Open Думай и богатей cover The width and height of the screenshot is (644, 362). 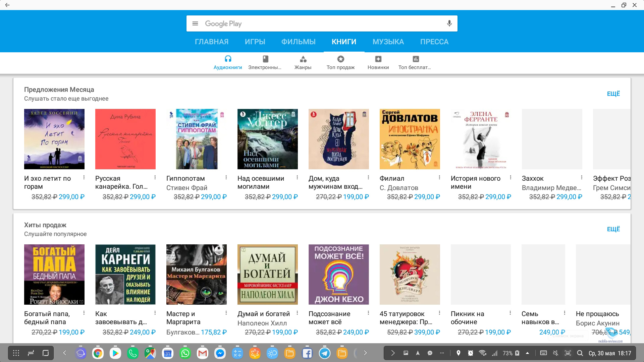pyautogui.click(x=268, y=275)
